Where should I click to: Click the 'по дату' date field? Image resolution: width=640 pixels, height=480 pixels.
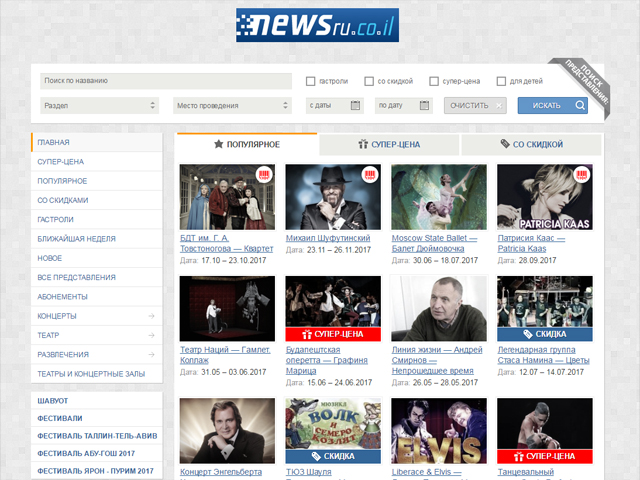[404, 105]
